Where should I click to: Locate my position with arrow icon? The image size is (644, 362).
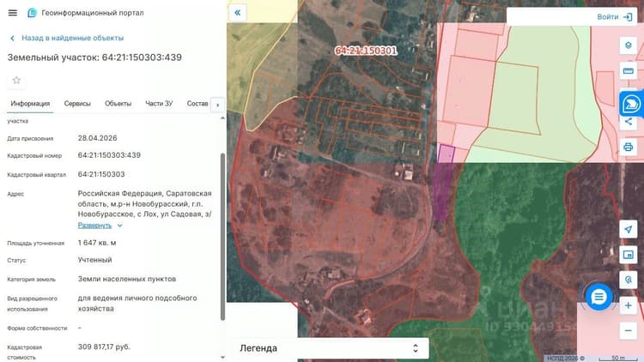628,229
